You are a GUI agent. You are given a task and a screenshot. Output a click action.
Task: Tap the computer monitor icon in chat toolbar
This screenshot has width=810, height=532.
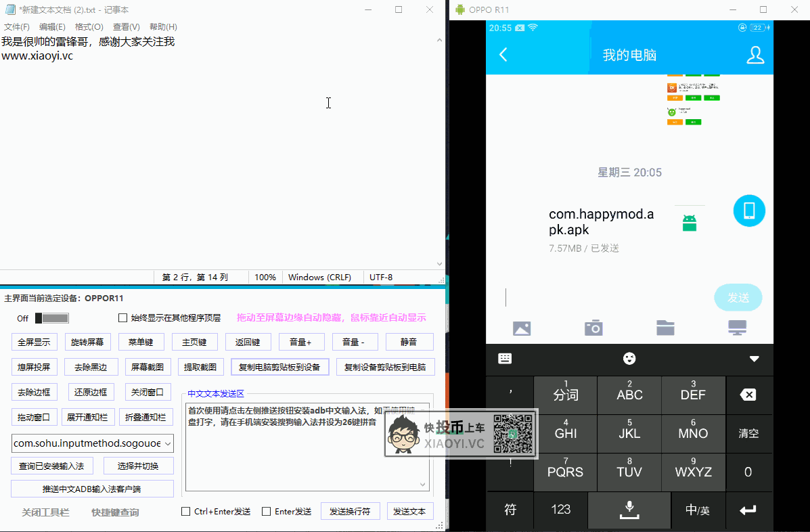click(x=737, y=328)
